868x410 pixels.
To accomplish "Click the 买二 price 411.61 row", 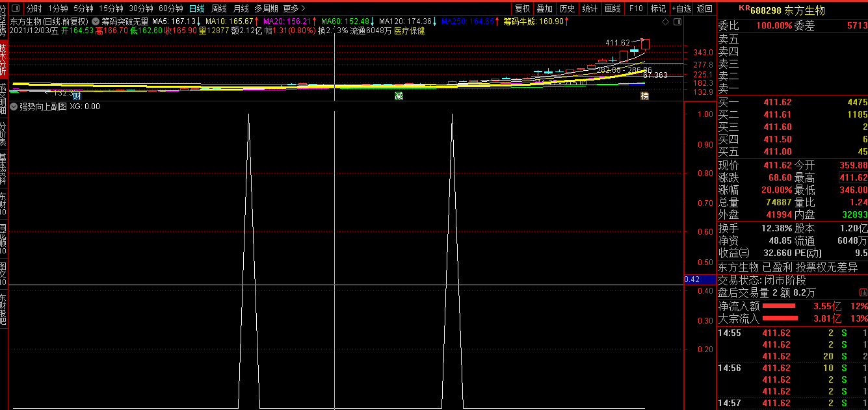I will pyautogui.click(x=793, y=114).
